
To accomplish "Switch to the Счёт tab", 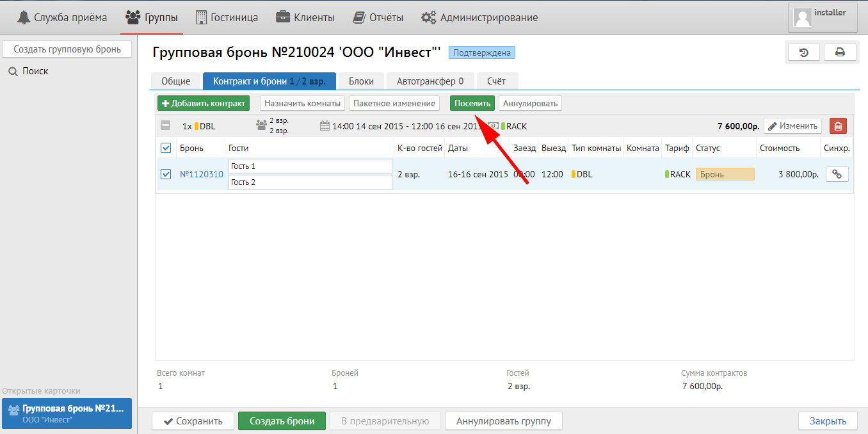I will (x=496, y=81).
